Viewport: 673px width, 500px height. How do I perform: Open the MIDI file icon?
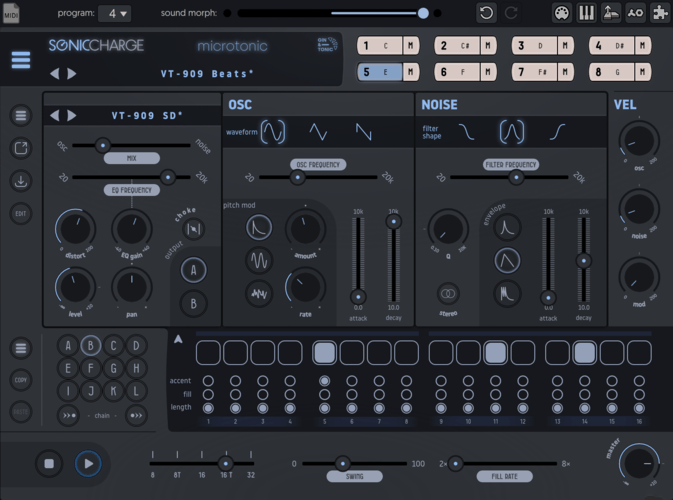coord(11,13)
